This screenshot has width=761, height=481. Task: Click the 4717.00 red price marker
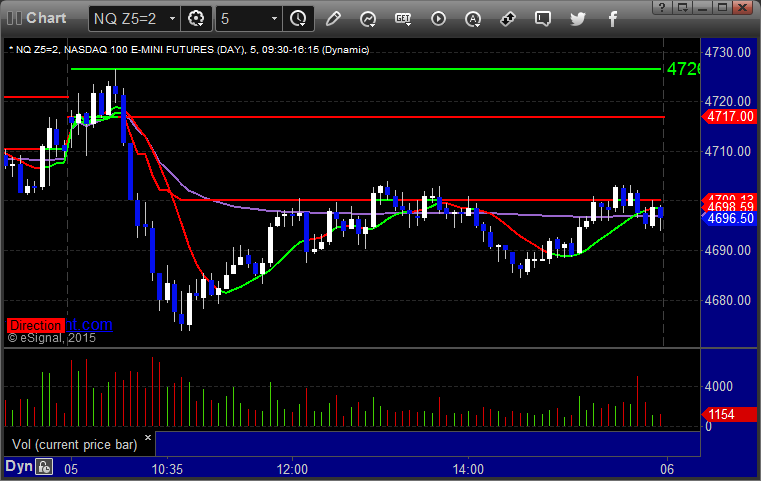729,116
